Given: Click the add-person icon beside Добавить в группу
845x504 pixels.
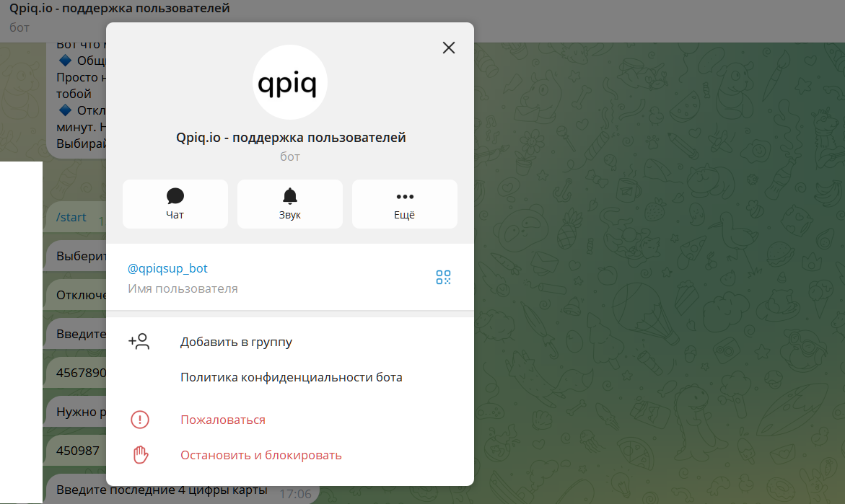Looking at the screenshot, I should pos(139,341).
